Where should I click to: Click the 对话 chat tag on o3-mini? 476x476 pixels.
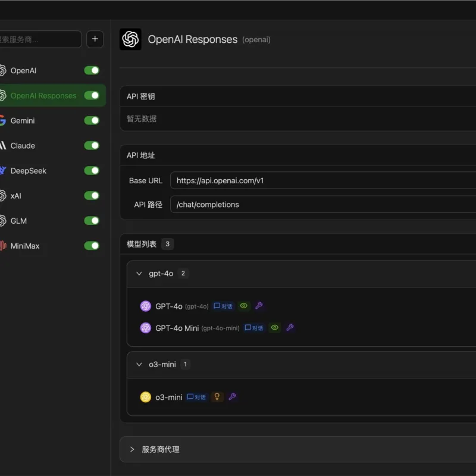pos(197,397)
